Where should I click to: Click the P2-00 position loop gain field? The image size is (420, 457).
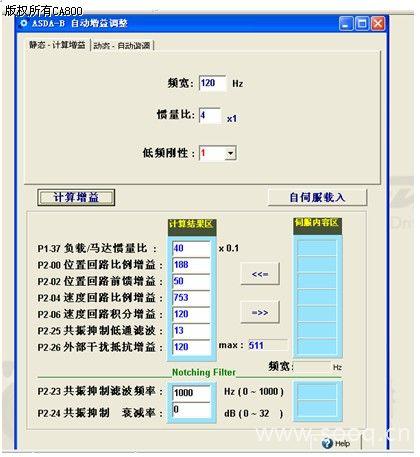[191, 265]
